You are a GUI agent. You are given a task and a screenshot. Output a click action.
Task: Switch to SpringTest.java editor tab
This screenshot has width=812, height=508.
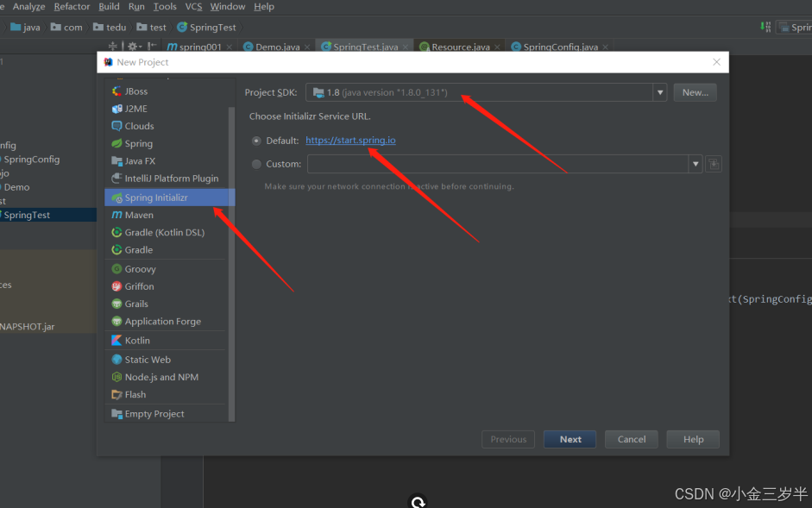coord(366,47)
